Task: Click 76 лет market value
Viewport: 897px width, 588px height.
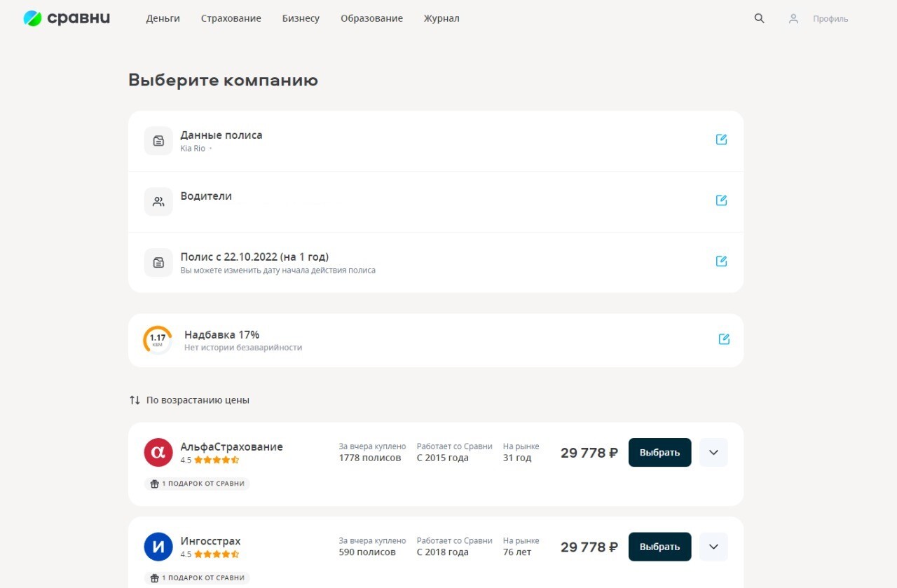Action: coord(517,552)
